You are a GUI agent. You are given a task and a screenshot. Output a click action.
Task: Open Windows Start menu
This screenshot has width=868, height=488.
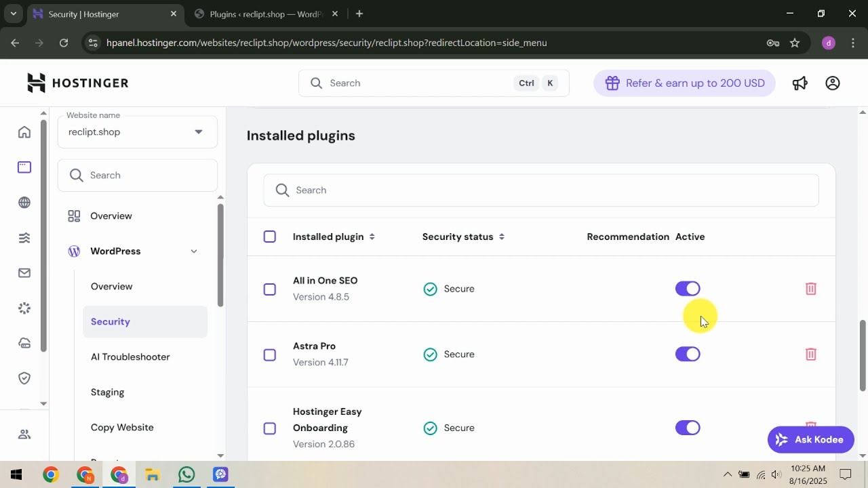point(16,474)
